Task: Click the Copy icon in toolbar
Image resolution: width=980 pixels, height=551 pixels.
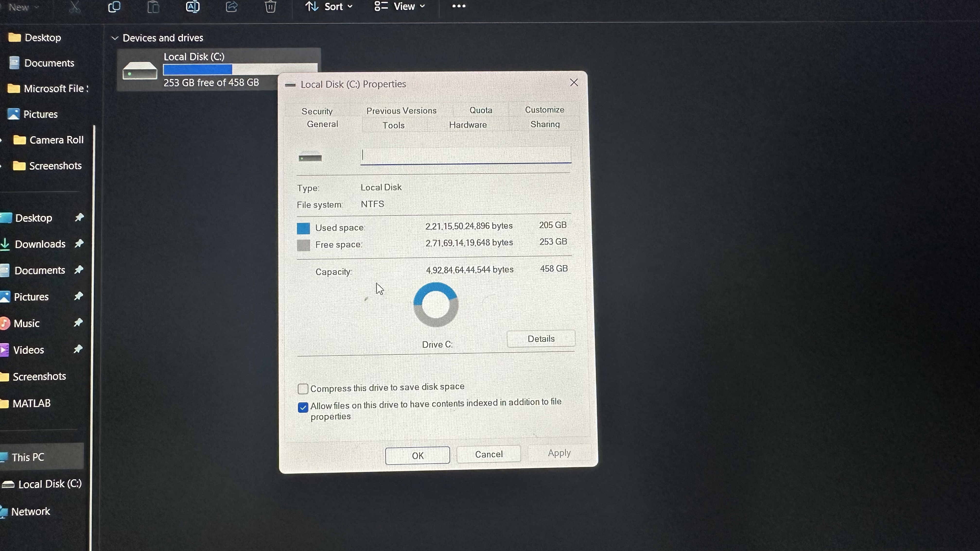Action: pos(114,7)
